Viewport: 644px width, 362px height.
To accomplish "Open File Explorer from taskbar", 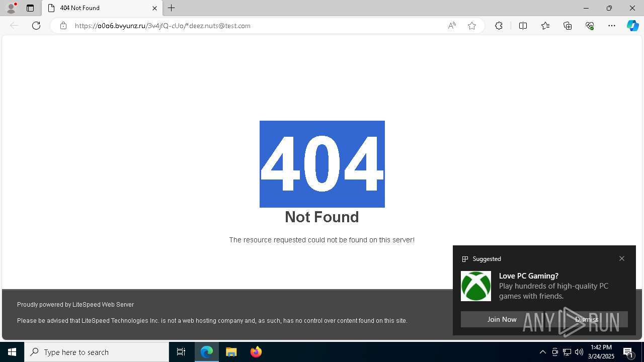I will 231,352.
